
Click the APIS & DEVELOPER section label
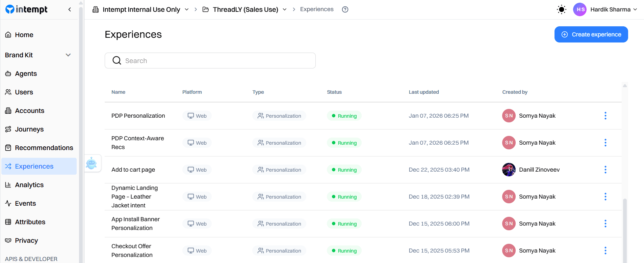(31, 259)
